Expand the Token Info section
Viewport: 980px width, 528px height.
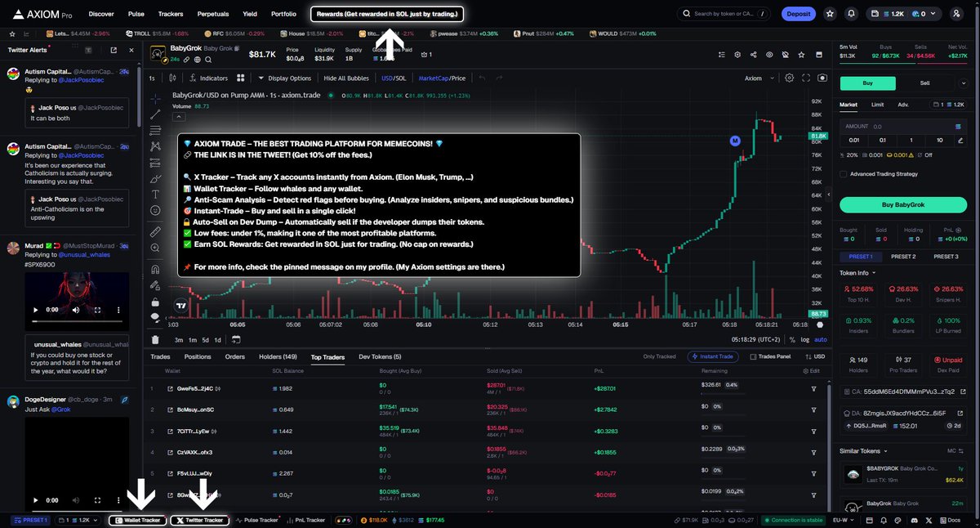[857, 273]
